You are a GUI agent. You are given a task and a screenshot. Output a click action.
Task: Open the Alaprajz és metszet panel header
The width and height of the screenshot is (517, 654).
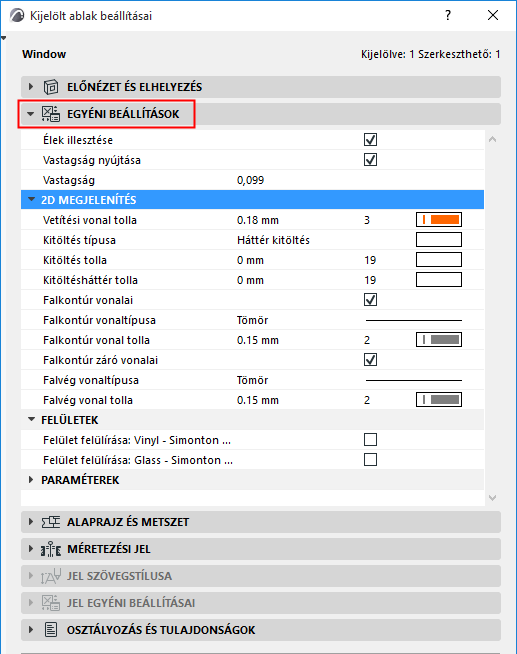261,522
